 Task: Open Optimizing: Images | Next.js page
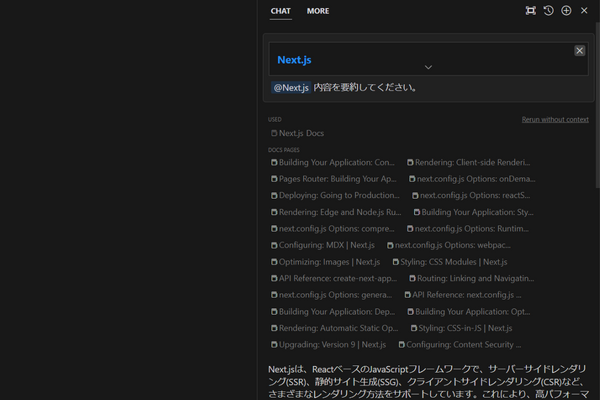[x=325, y=262]
